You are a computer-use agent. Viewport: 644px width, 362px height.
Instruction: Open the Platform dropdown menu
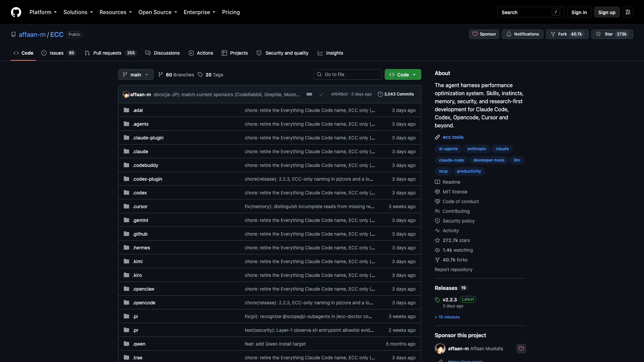click(43, 12)
